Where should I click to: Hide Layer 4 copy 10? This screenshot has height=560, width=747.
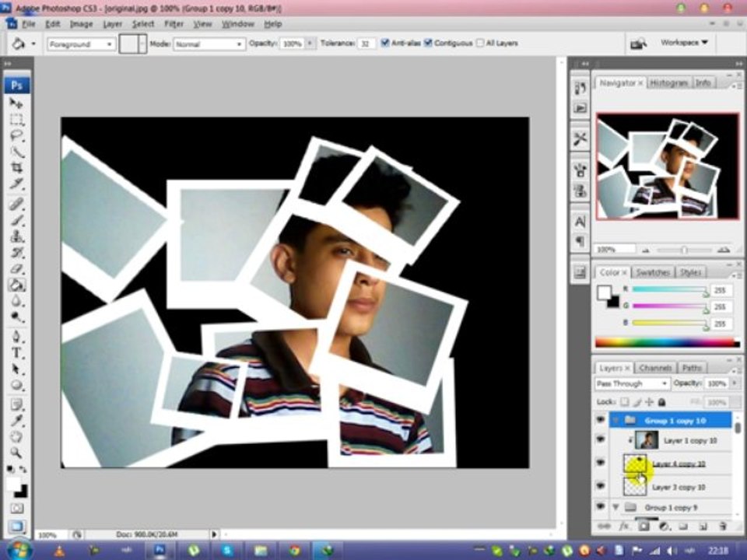[600, 463]
